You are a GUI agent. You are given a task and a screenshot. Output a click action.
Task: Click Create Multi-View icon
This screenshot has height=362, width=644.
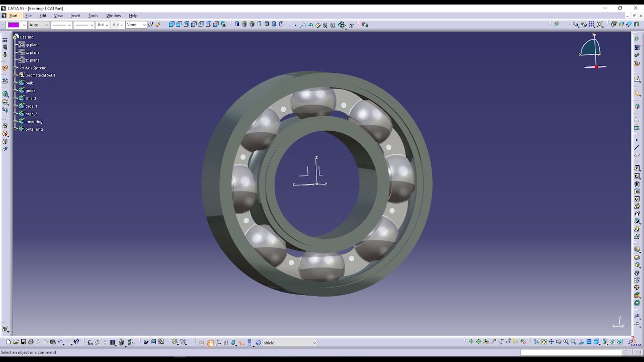tap(589, 342)
